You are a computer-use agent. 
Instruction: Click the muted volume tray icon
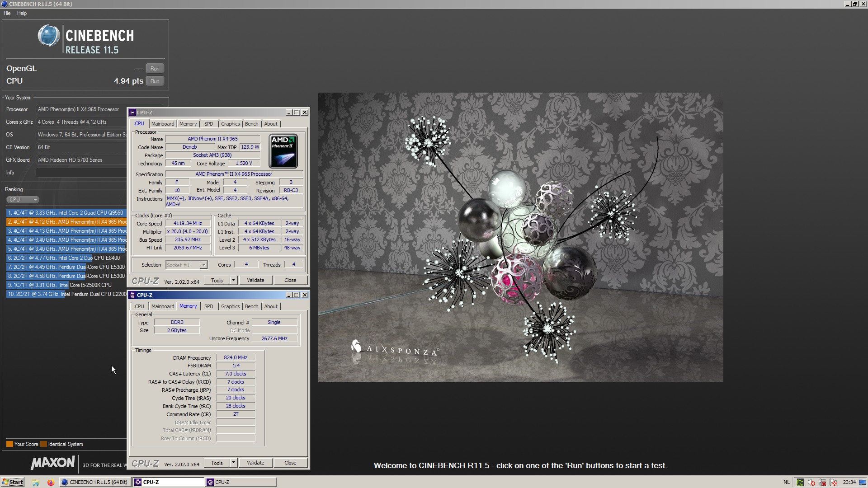[x=811, y=482]
